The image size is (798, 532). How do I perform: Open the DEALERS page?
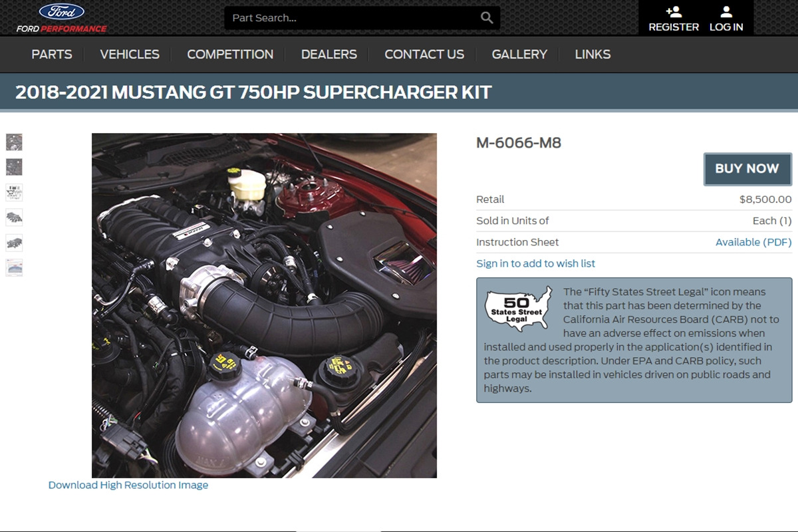(329, 55)
